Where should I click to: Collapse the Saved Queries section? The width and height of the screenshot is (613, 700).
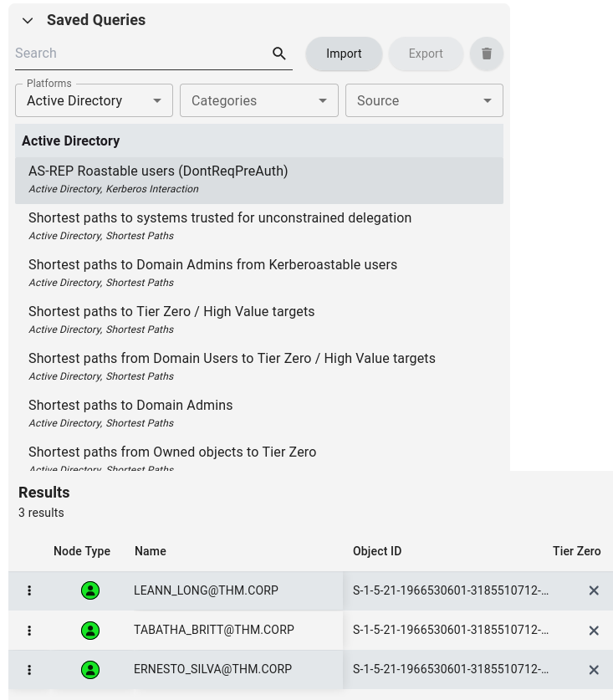(x=28, y=21)
